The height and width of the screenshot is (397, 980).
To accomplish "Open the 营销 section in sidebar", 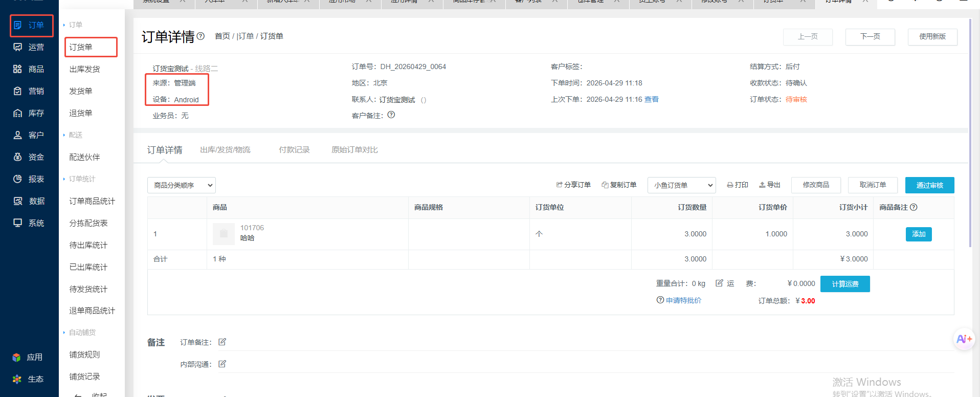I will point(29,91).
